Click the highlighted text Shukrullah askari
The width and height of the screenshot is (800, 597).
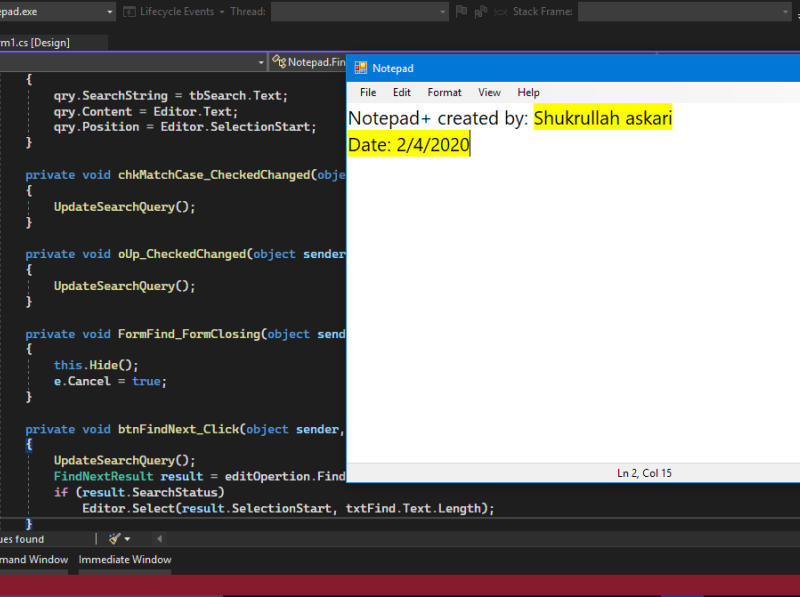point(603,118)
